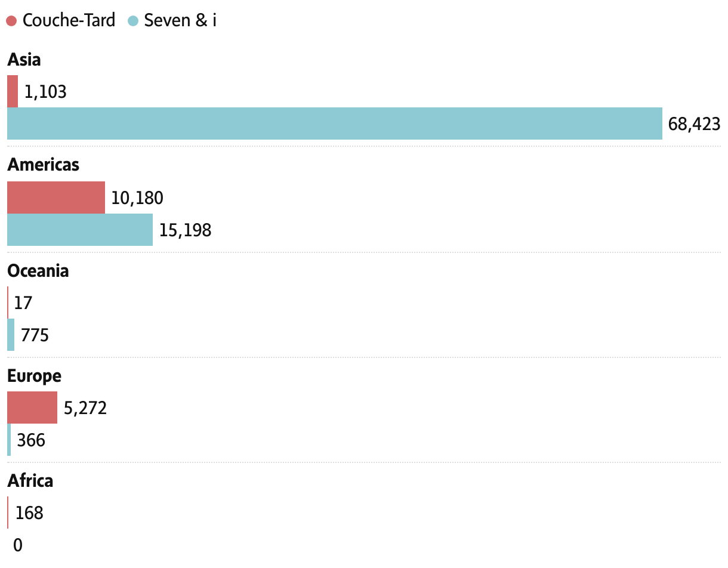Screen dimensions: 728x568
Task: Click the Asia Couche-Tard red bar
Action: tap(13, 91)
